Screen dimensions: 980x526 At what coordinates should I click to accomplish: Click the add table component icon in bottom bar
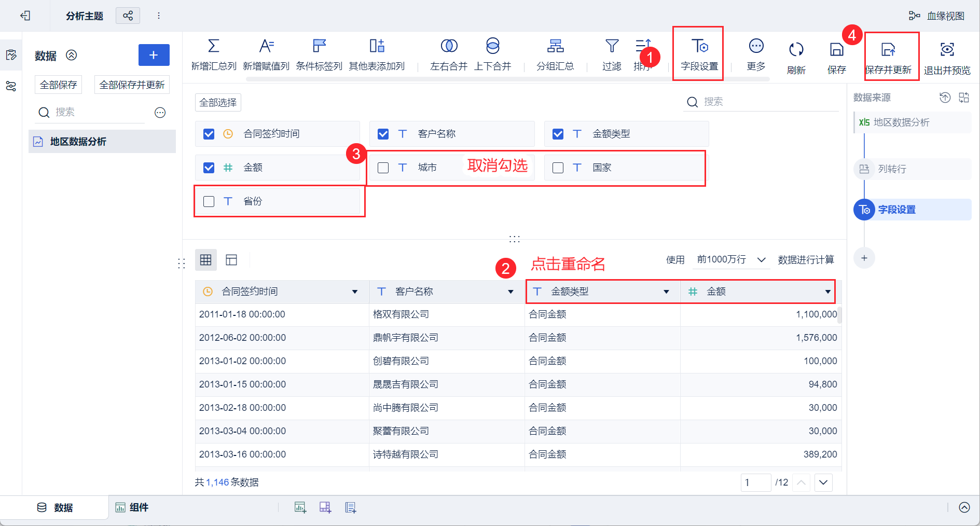(325, 507)
